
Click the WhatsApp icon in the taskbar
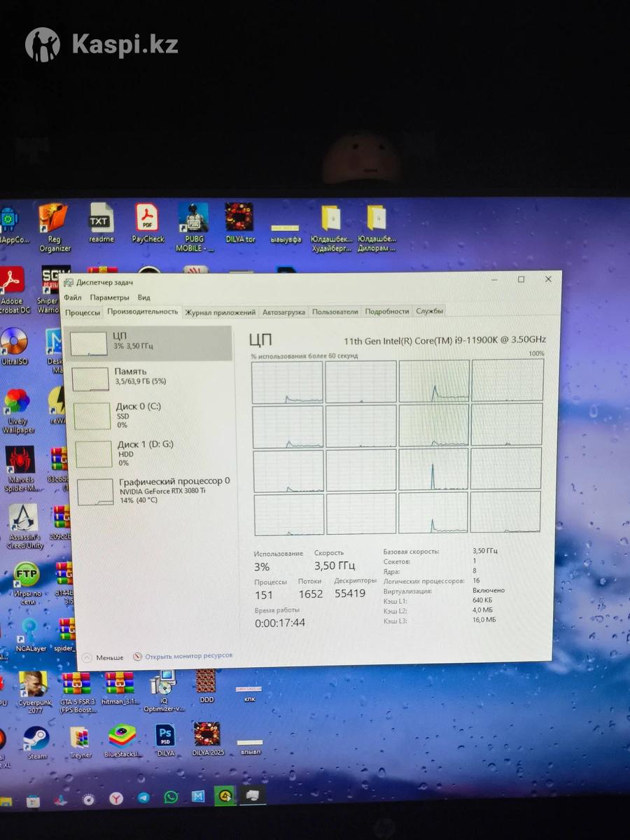171,797
